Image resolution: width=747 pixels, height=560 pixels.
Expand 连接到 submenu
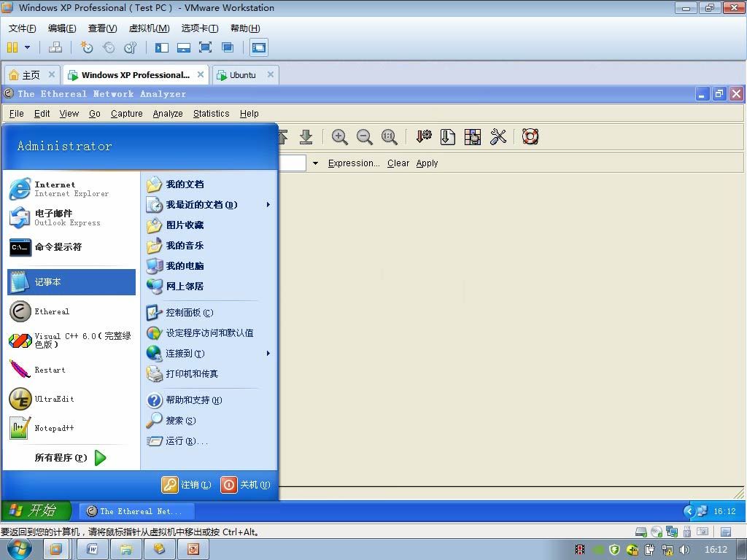[x=268, y=354]
